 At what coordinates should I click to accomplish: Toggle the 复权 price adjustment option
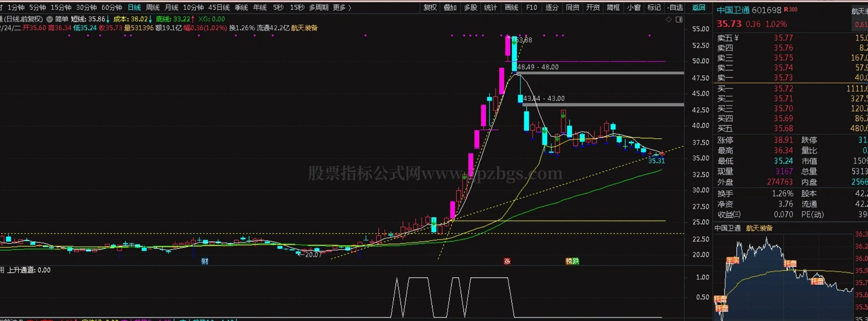tap(430, 8)
